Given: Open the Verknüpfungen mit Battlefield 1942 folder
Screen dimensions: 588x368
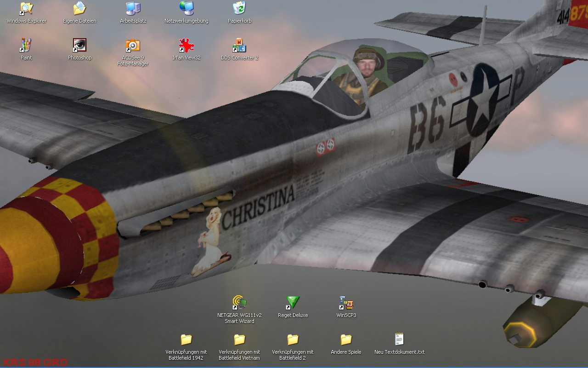Looking at the screenshot, I should 186,339.
